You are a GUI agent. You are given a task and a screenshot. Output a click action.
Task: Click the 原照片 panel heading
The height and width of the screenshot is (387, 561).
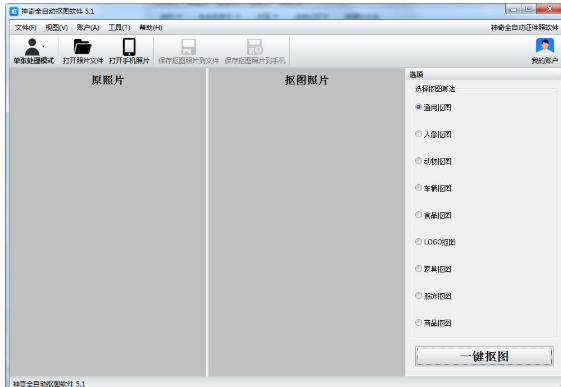107,80
